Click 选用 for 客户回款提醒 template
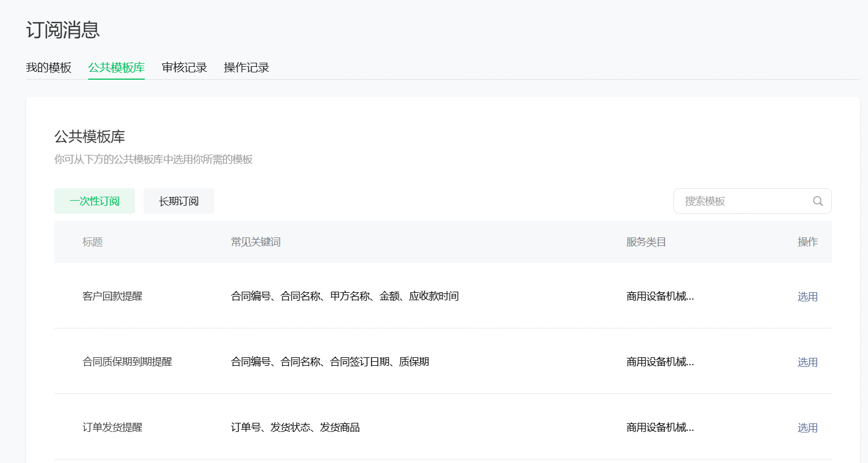 click(x=807, y=296)
